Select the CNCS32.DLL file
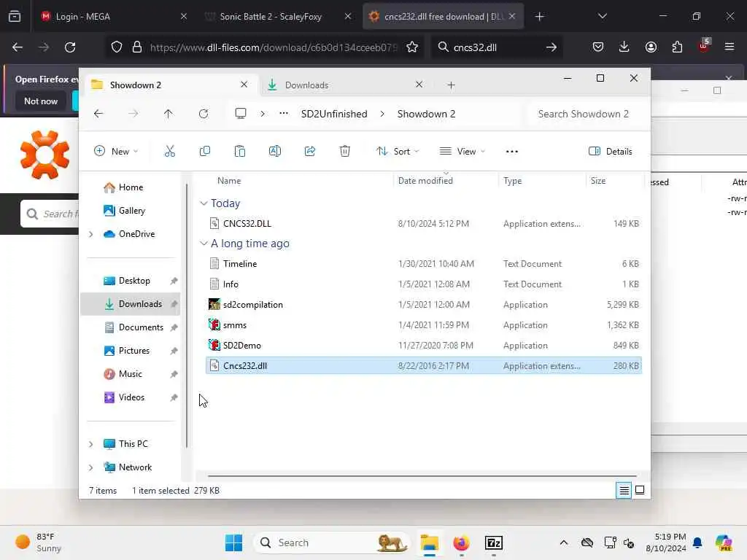Screen dimensions: 747x560 click(x=424, y=224)
